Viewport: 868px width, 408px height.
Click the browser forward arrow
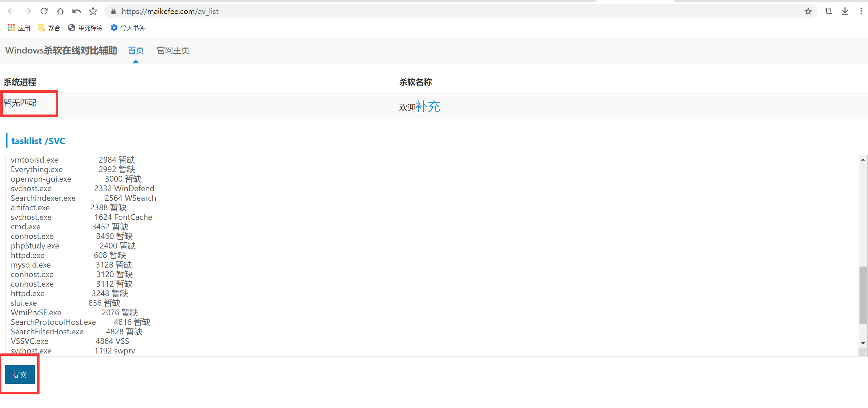tap(28, 11)
